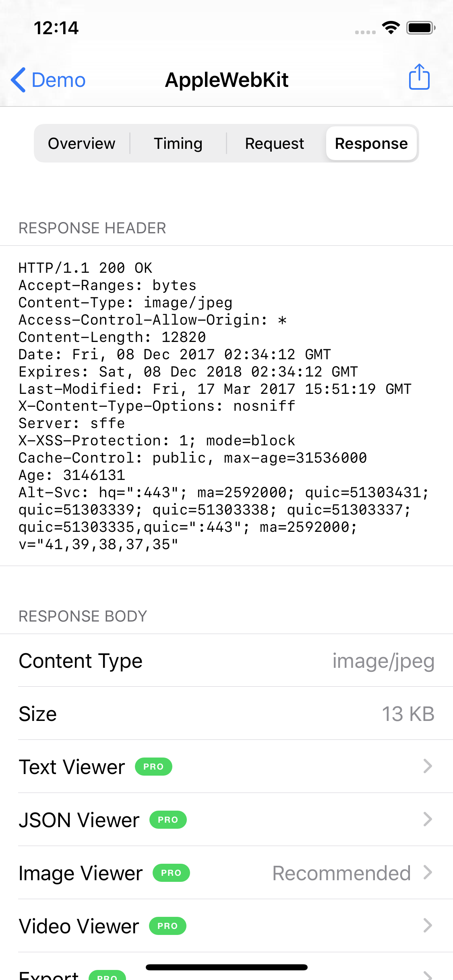
Task: Select the Response tab
Action: tap(371, 143)
